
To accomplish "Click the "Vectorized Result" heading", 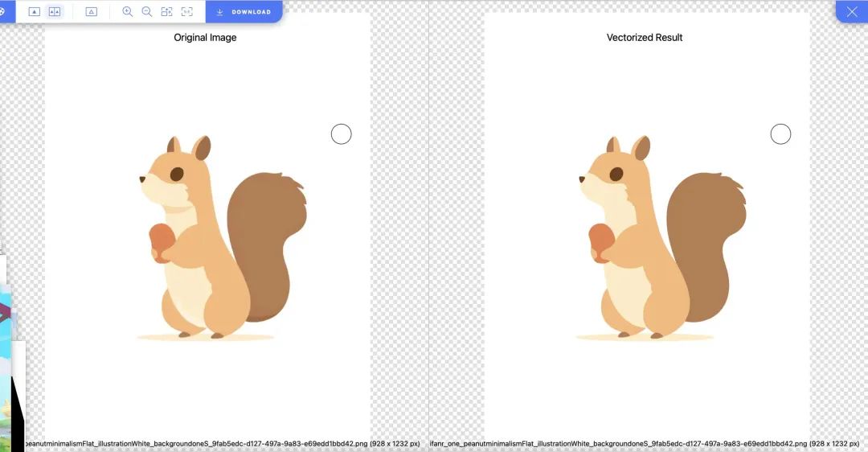I will click(x=645, y=38).
